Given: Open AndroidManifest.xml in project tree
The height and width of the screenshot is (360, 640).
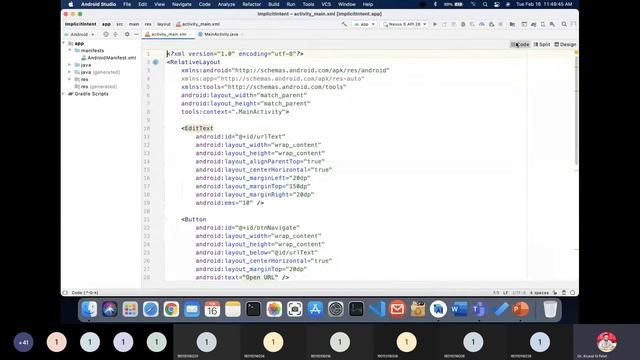Looking at the screenshot, I should tap(109, 58).
